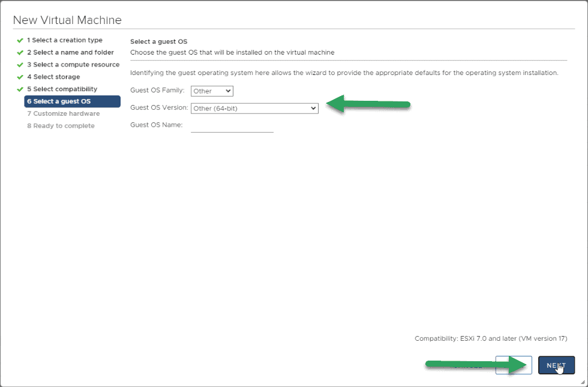Return to step 4 Select storage
The image size is (588, 387).
53,77
